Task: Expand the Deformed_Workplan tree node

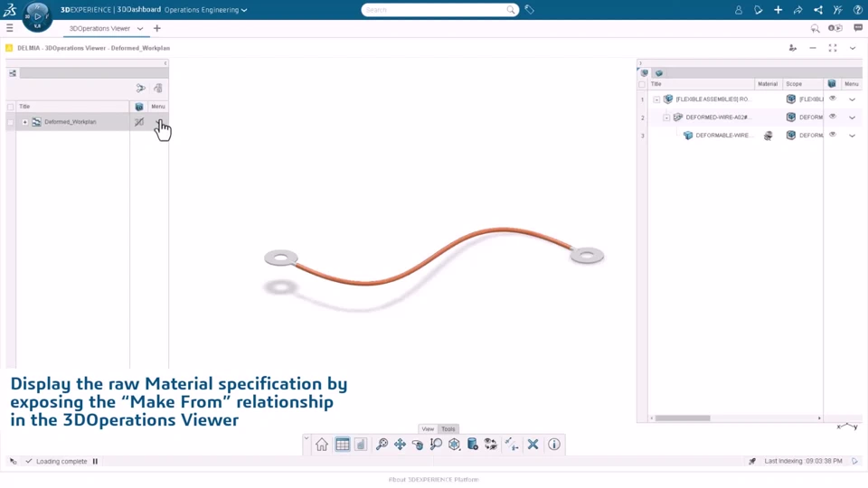Action: [x=25, y=122]
